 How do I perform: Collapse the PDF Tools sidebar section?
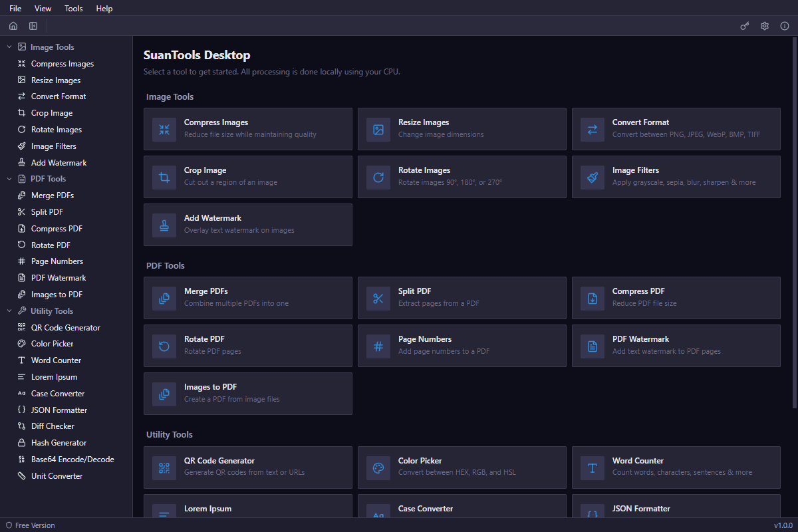pyautogui.click(x=9, y=179)
